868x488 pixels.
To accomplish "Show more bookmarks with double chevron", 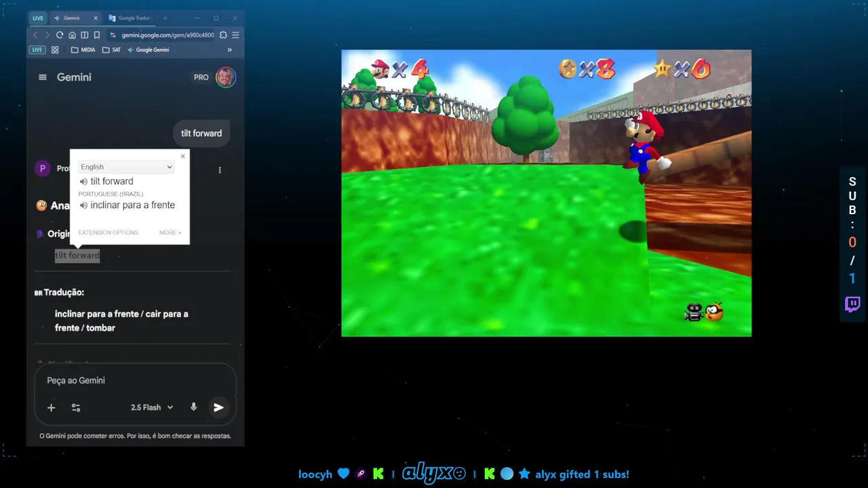I will click(x=229, y=49).
